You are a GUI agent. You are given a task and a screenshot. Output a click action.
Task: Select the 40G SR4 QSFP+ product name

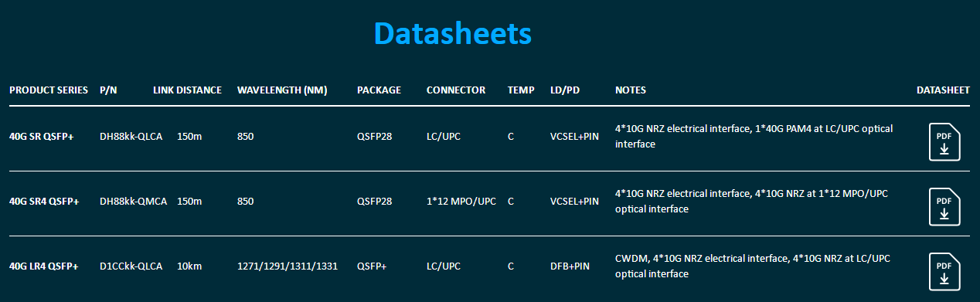pyautogui.click(x=44, y=202)
